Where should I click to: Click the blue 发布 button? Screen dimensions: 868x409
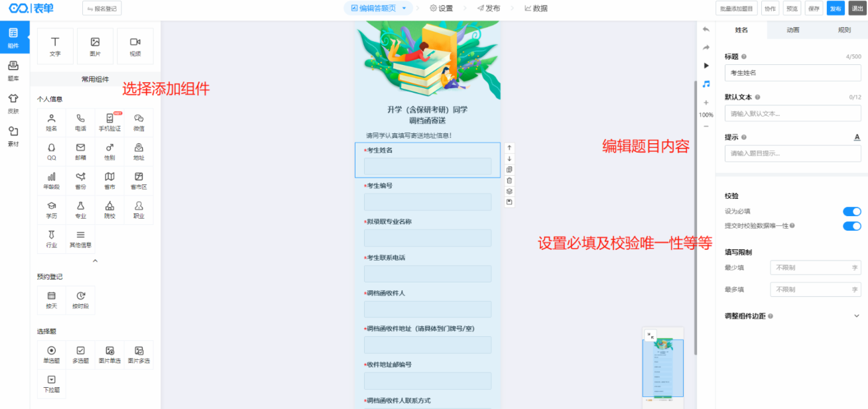(x=835, y=9)
